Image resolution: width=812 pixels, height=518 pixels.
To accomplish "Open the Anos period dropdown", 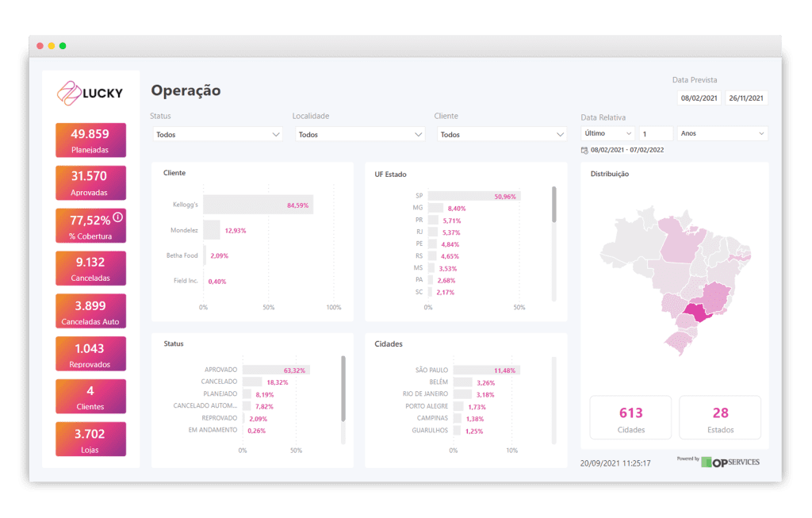I will pyautogui.click(x=722, y=133).
